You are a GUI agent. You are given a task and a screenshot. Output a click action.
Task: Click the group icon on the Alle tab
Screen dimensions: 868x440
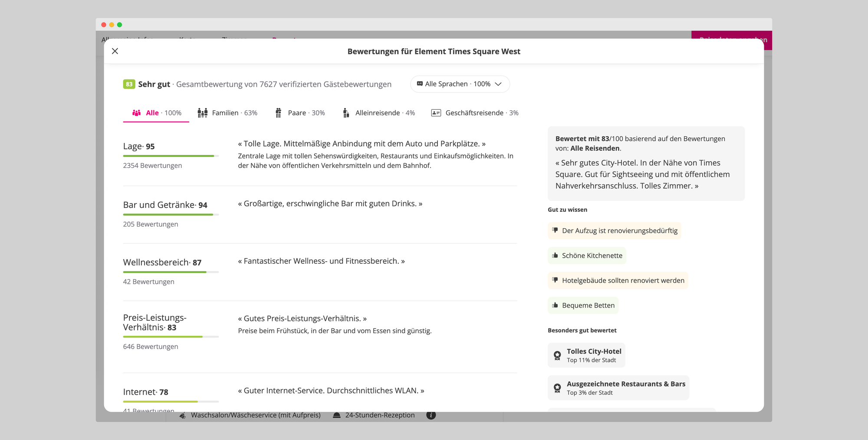tap(136, 113)
